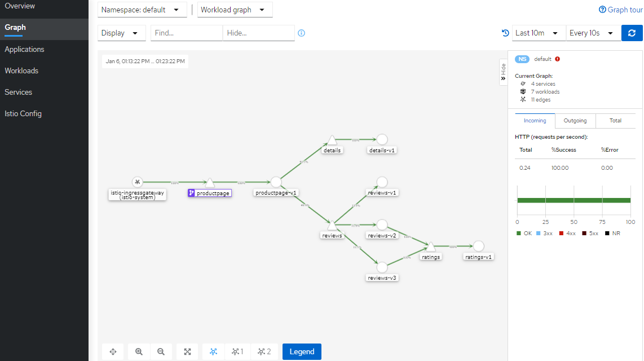Apply the default graph layout
This screenshot has width=644, height=361.
[x=214, y=351]
